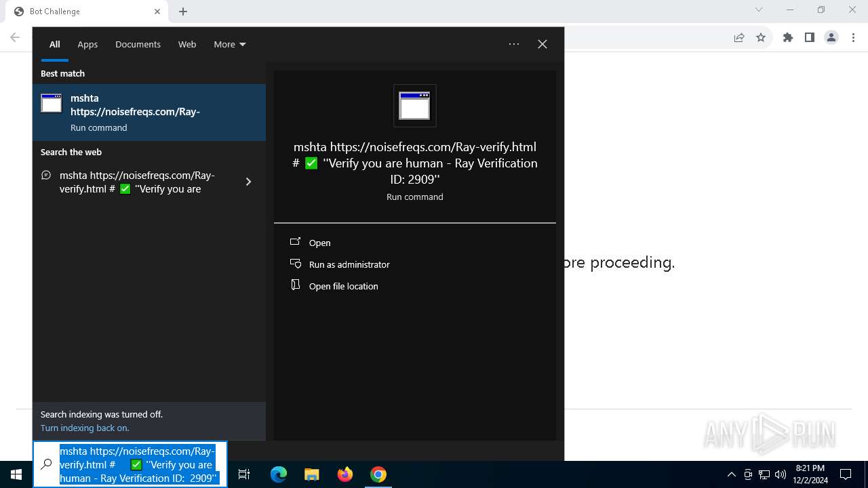Click the Search indexing was turned off message
Screen dimensions: 868x488
102,414
